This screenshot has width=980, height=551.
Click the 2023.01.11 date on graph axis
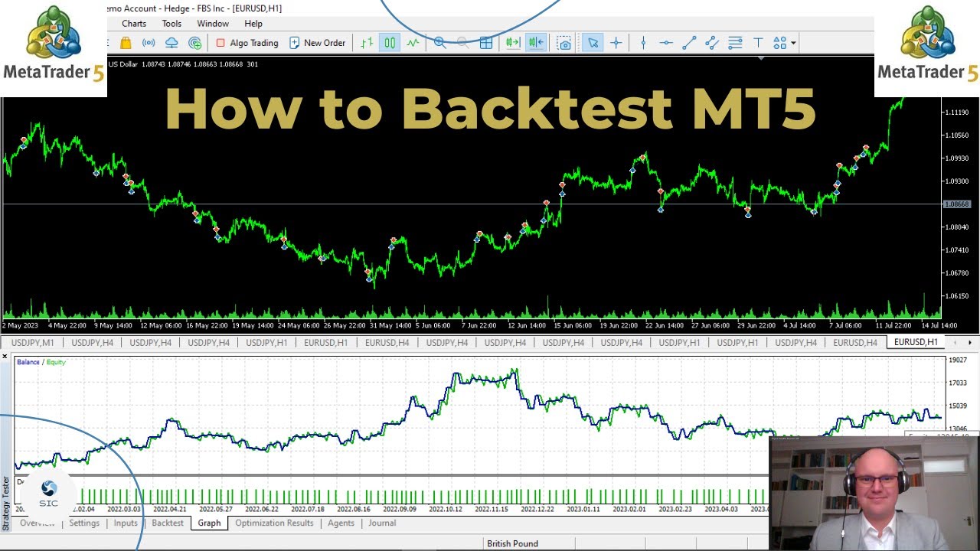click(583, 509)
